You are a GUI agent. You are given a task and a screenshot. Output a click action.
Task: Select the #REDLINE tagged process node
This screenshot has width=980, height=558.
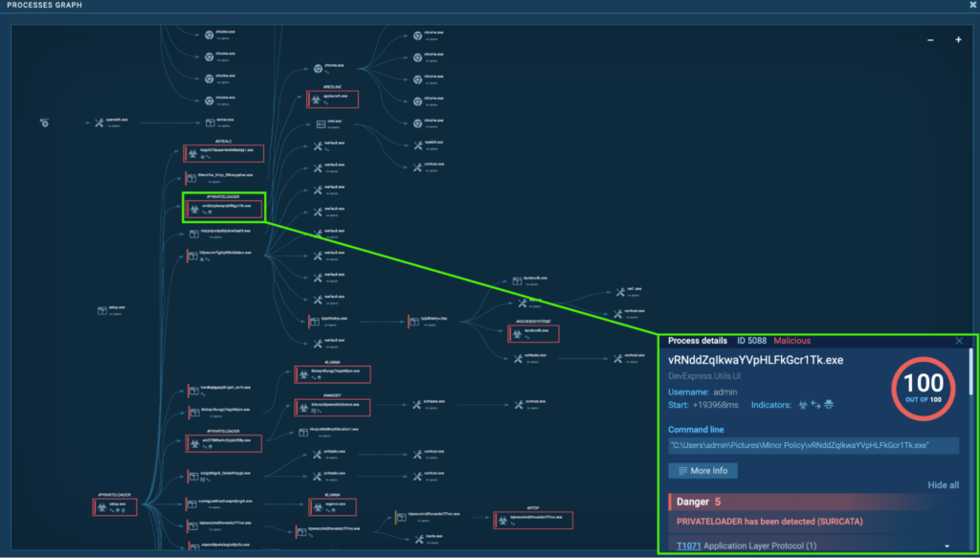[332, 99]
